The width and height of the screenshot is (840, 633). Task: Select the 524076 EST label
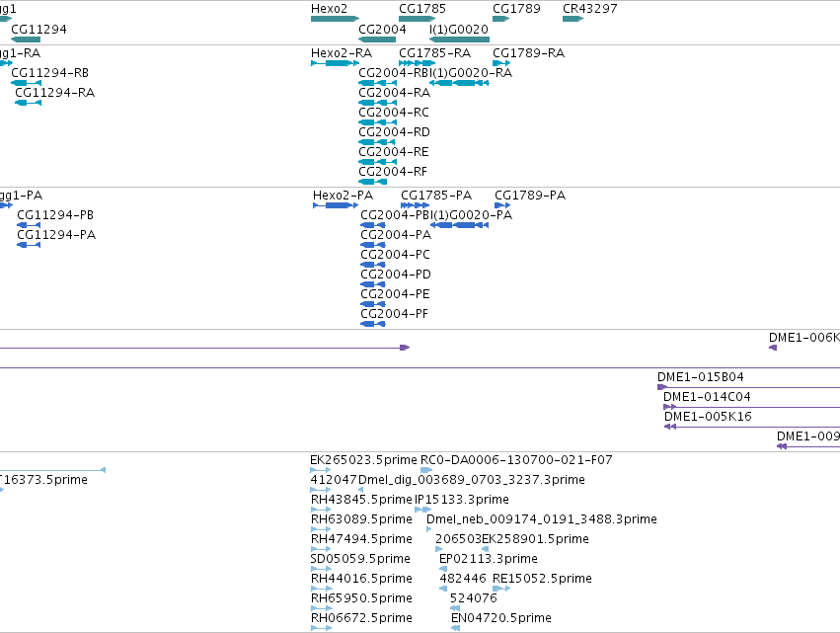tap(474, 599)
